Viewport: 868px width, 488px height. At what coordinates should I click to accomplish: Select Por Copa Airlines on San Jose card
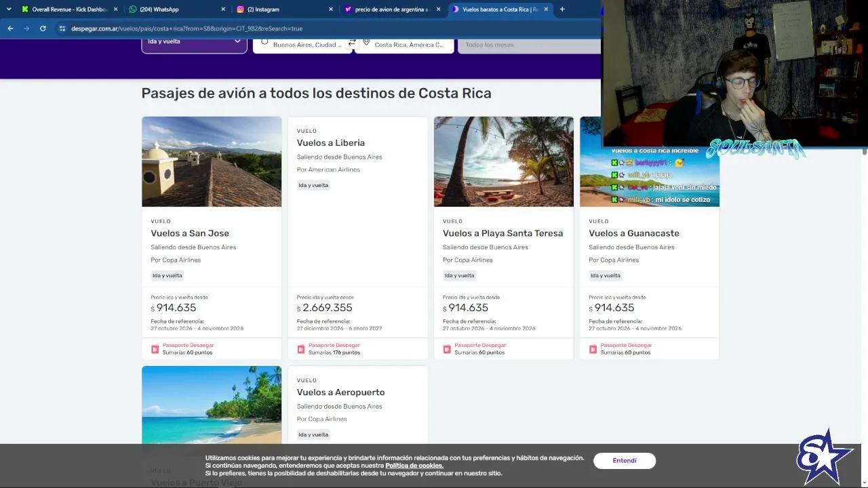click(176, 260)
